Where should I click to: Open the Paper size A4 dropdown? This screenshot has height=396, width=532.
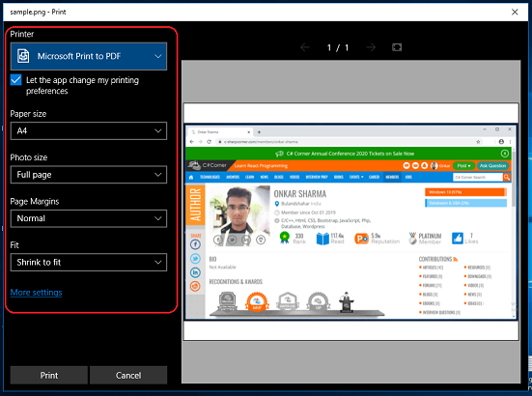click(x=89, y=131)
